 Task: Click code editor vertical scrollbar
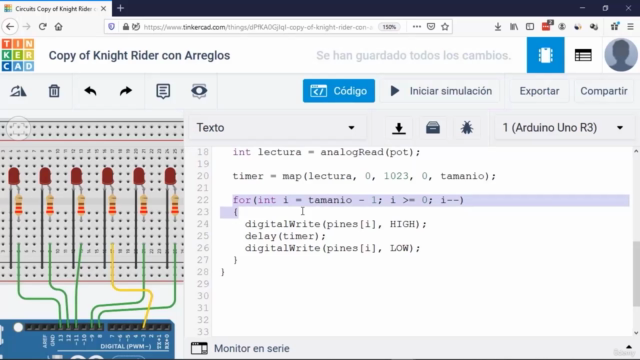[636, 273]
